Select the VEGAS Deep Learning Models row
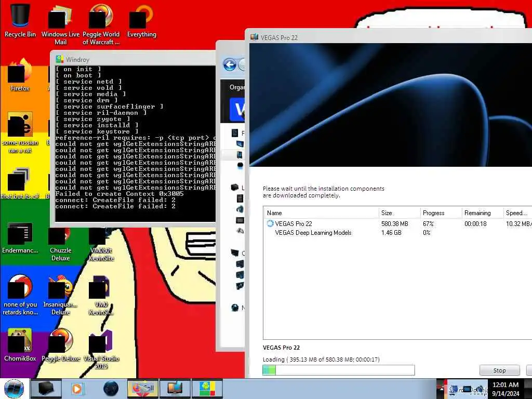 click(397, 232)
